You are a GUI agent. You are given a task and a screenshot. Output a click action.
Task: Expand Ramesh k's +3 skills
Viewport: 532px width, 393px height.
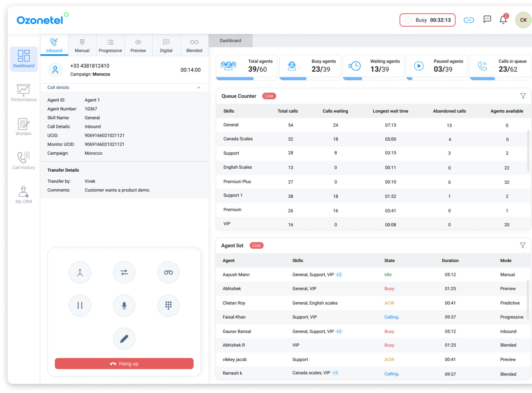tap(335, 373)
